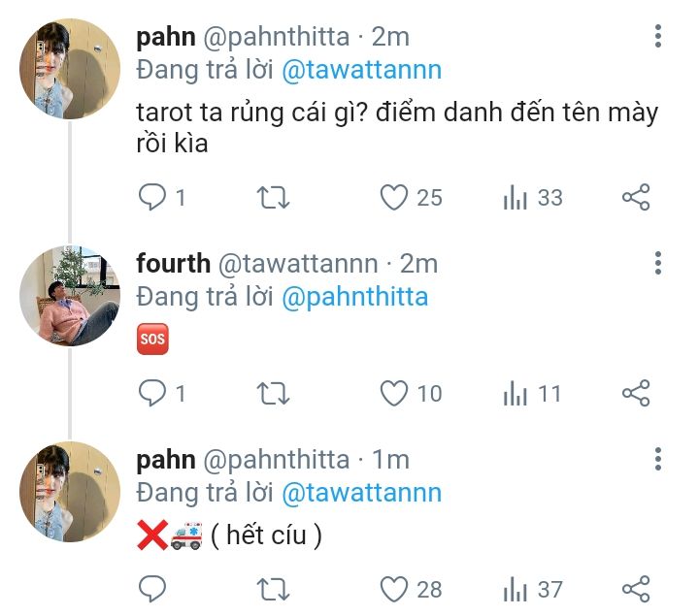Retweet fourth's SOS tweet

[273, 393]
